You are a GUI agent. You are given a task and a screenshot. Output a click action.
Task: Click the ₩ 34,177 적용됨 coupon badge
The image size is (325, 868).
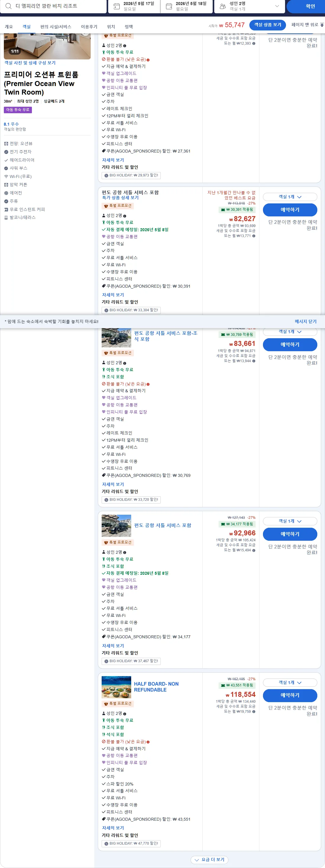tap(237, 524)
